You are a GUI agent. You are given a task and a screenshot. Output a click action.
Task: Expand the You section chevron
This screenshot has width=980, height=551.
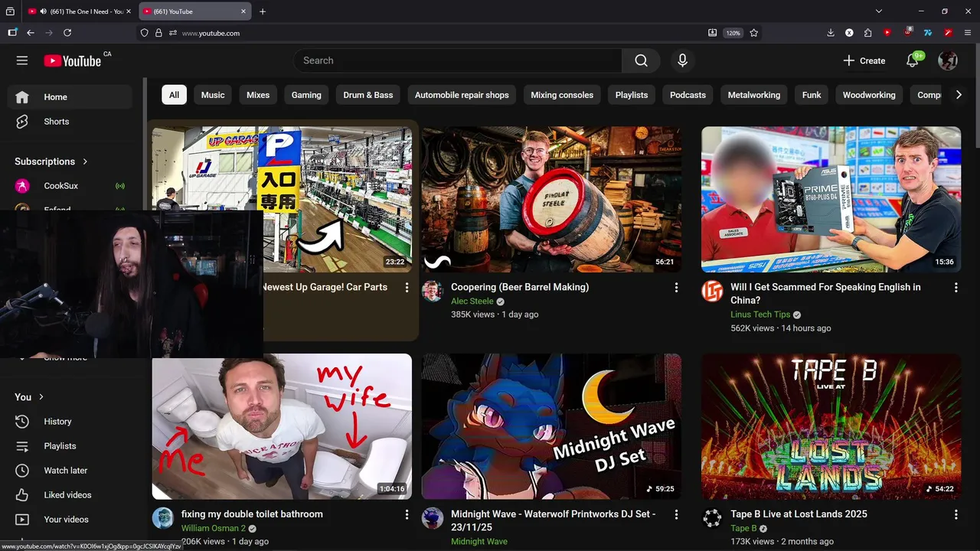pos(41,397)
